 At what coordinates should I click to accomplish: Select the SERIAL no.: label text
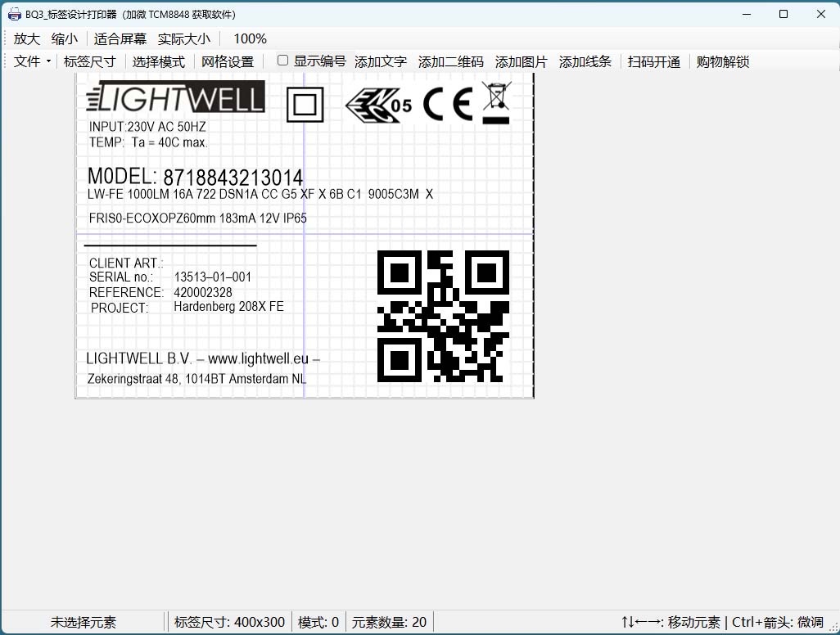click(x=121, y=277)
